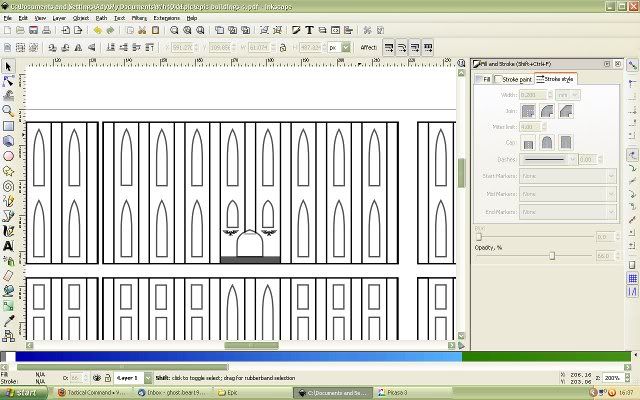Open the End Markers dropdown

tap(567, 212)
